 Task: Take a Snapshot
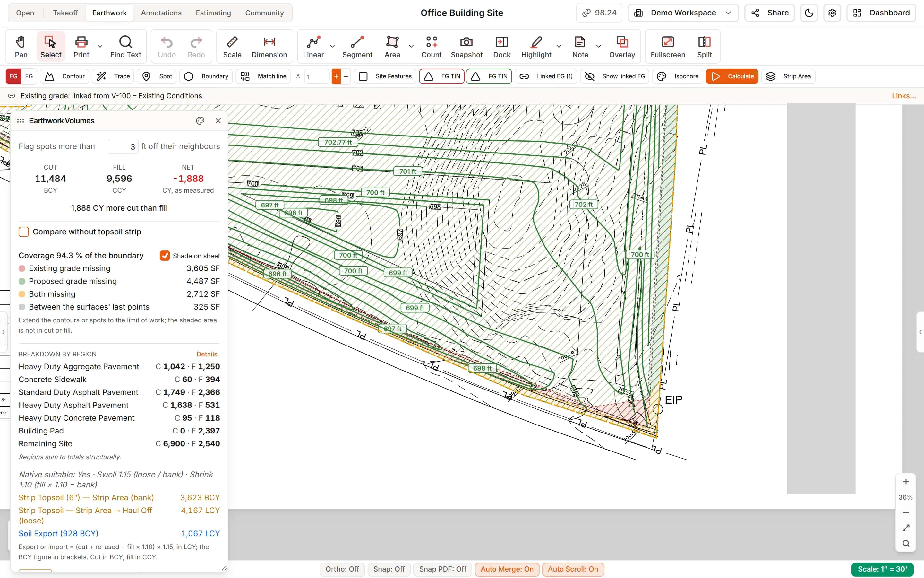[466, 46]
